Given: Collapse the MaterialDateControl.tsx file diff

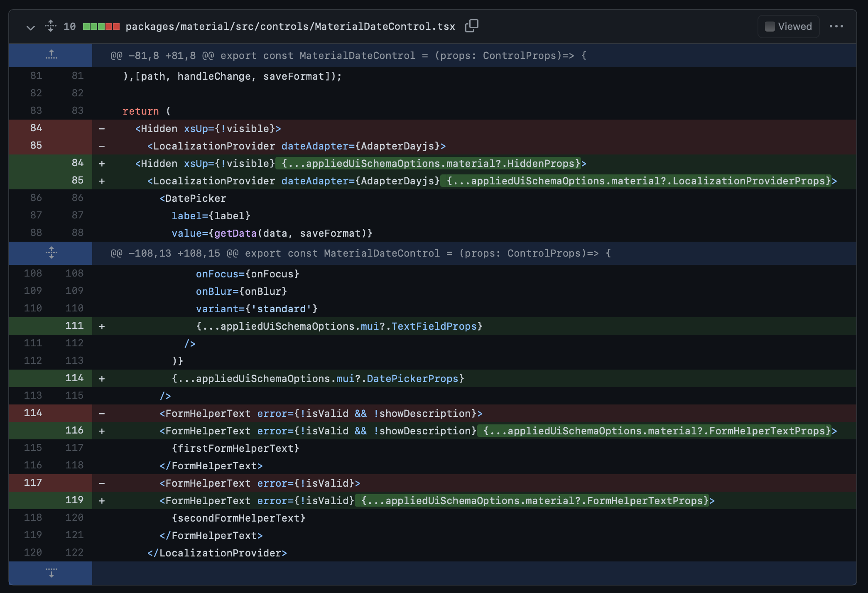Looking at the screenshot, I should click(x=30, y=27).
